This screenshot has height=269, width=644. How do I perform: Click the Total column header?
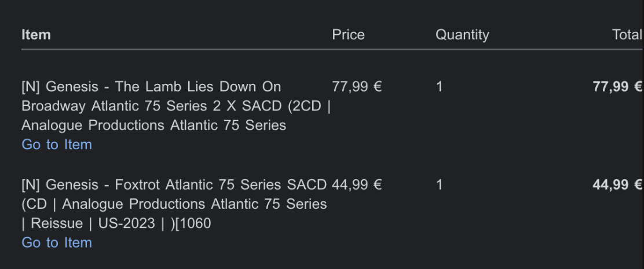627,35
